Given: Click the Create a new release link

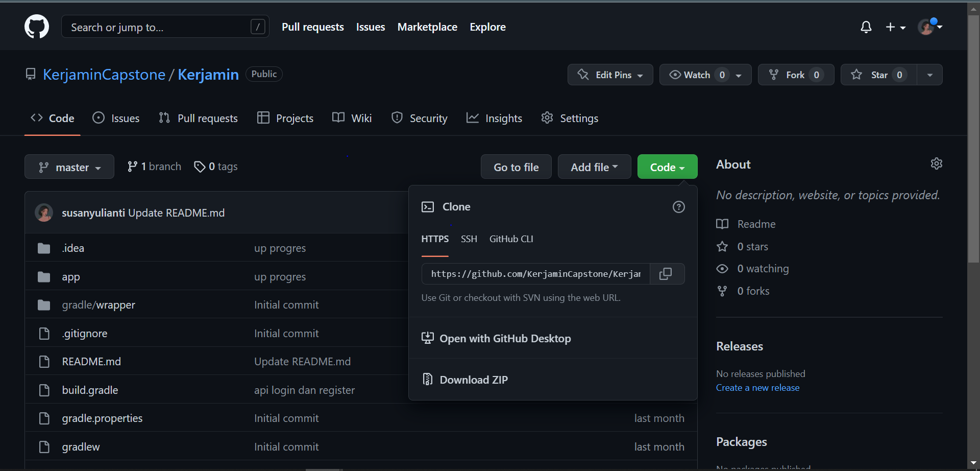Looking at the screenshot, I should (x=757, y=387).
